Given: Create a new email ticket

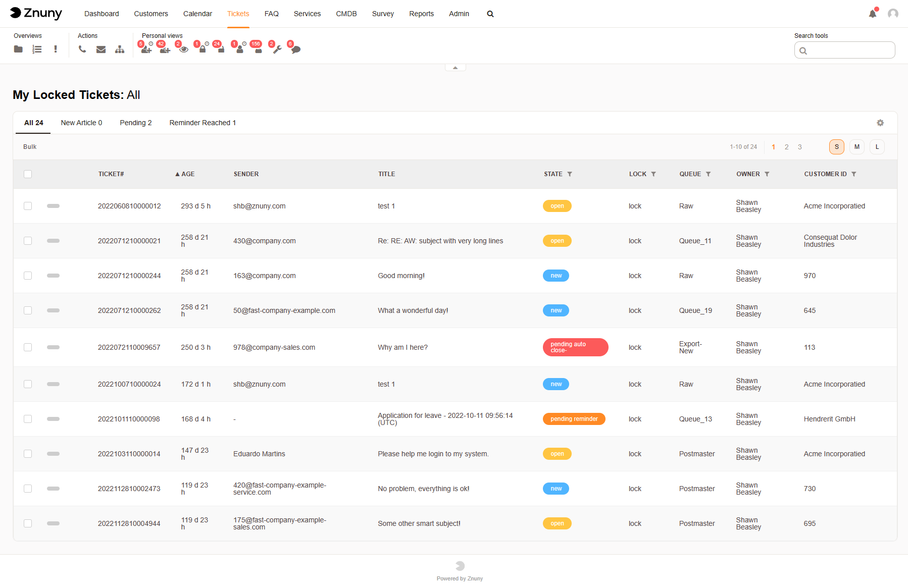Looking at the screenshot, I should [x=101, y=49].
